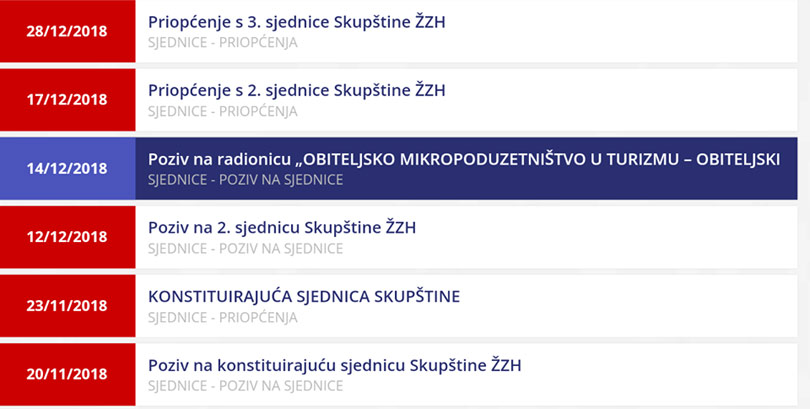Open KONSTITUIRAJUĆA SJEDNICA SKUPŠTINE article
Viewport: 810px width, 409px height.
pyautogui.click(x=304, y=296)
